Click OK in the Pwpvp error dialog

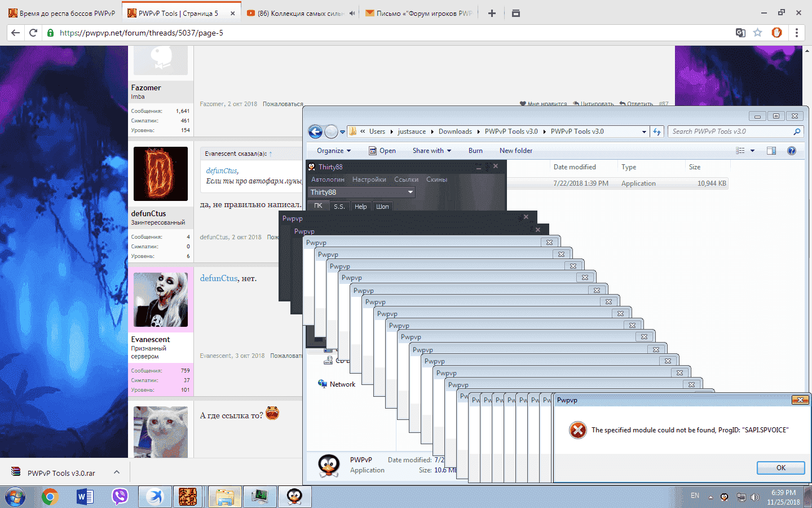point(780,468)
